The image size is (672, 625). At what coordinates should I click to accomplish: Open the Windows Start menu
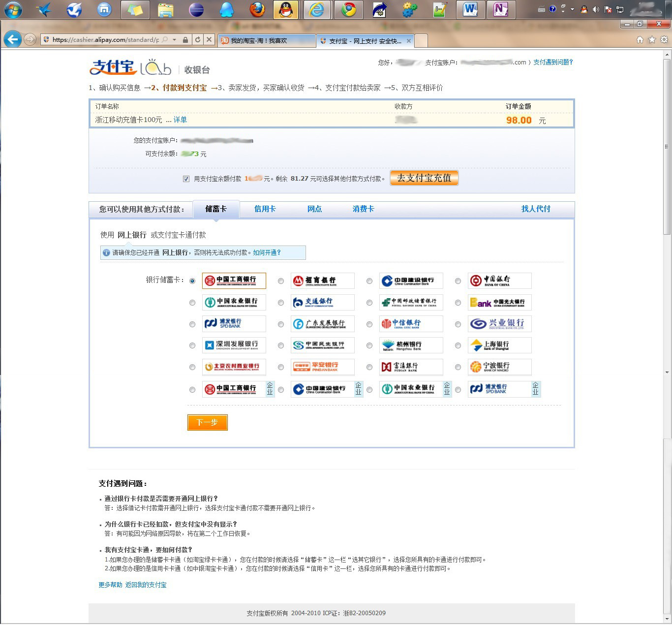[x=13, y=10]
